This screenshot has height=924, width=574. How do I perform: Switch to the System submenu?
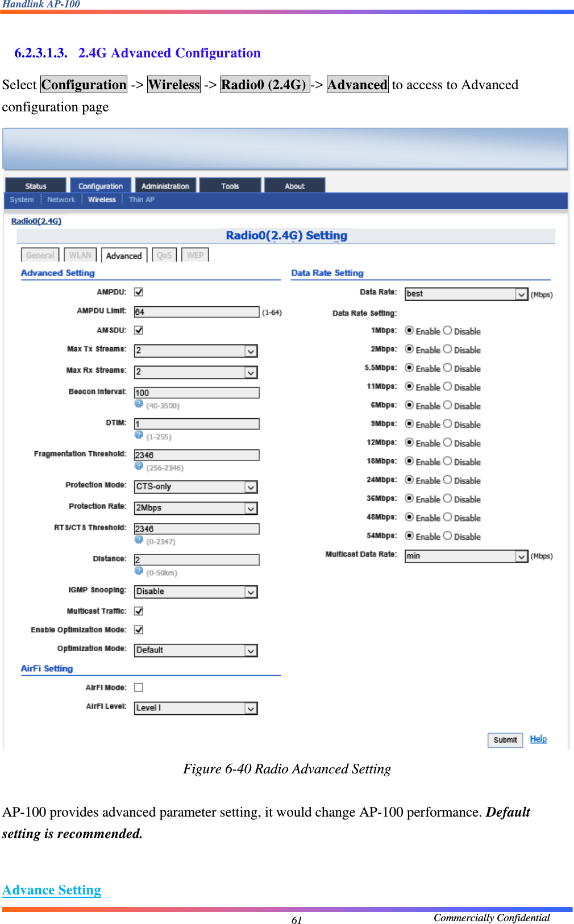click(x=22, y=199)
